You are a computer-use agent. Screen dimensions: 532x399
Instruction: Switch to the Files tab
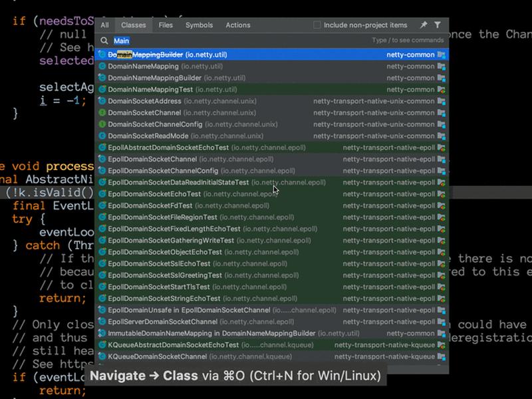tap(166, 25)
